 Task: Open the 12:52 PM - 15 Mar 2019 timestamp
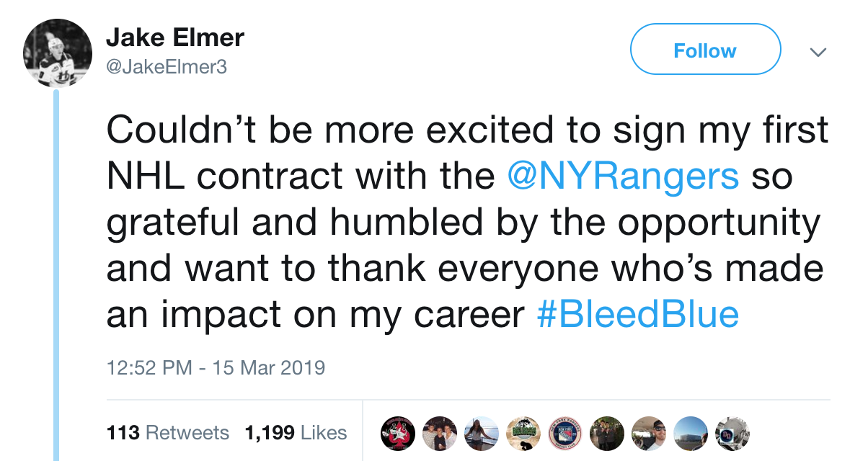pyautogui.click(x=216, y=368)
